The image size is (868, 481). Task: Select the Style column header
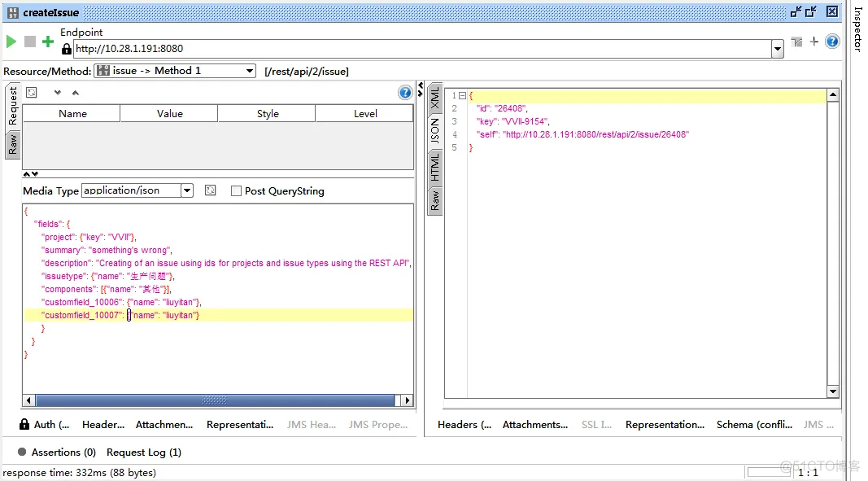(x=268, y=114)
